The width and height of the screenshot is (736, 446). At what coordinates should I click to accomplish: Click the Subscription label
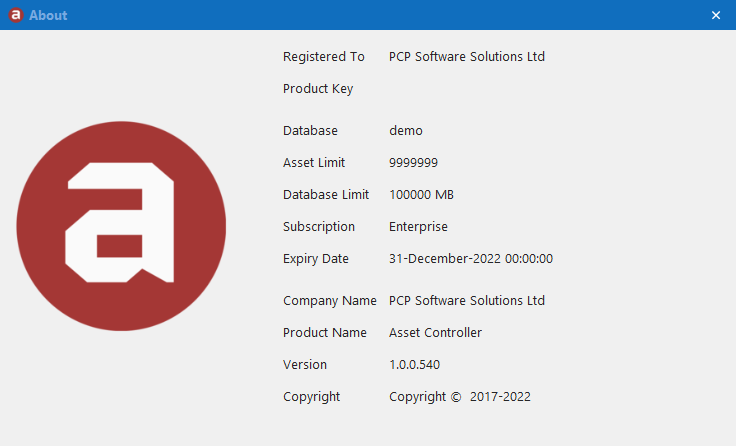[x=319, y=227]
